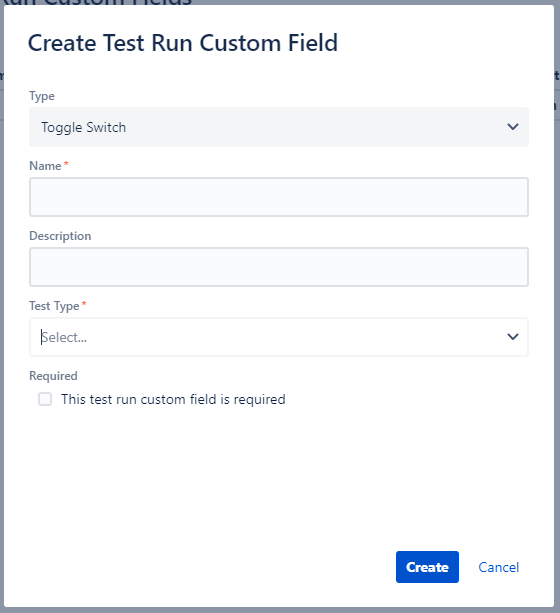Enable the required custom field checkbox
Screen dimensions: 560x613
45,399
